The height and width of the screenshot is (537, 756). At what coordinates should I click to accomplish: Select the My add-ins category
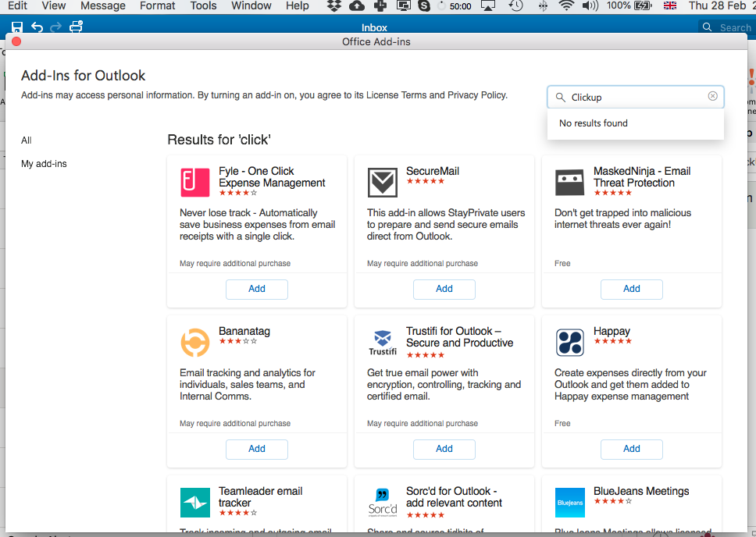tap(44, 164)
